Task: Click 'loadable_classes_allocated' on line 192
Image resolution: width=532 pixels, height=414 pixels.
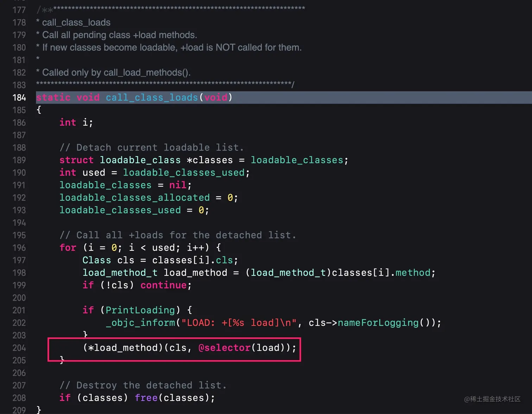Action: tap(134, 198)
